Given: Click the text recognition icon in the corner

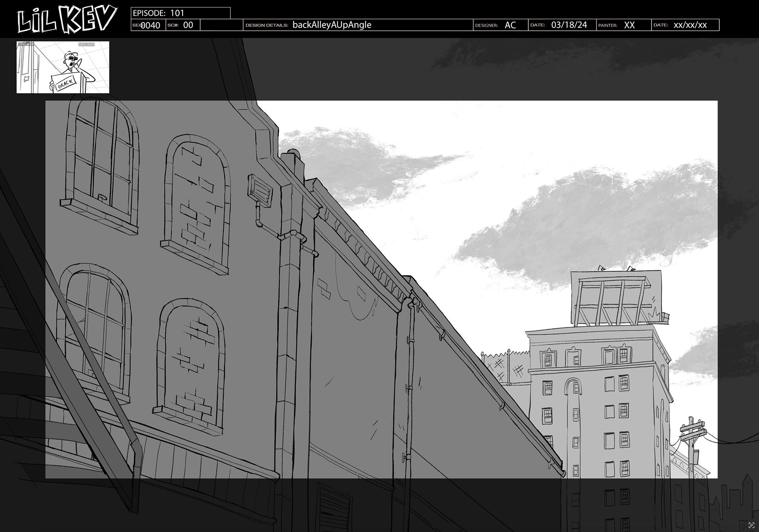Looking at the screenshot, I should (x=751, y=525).
